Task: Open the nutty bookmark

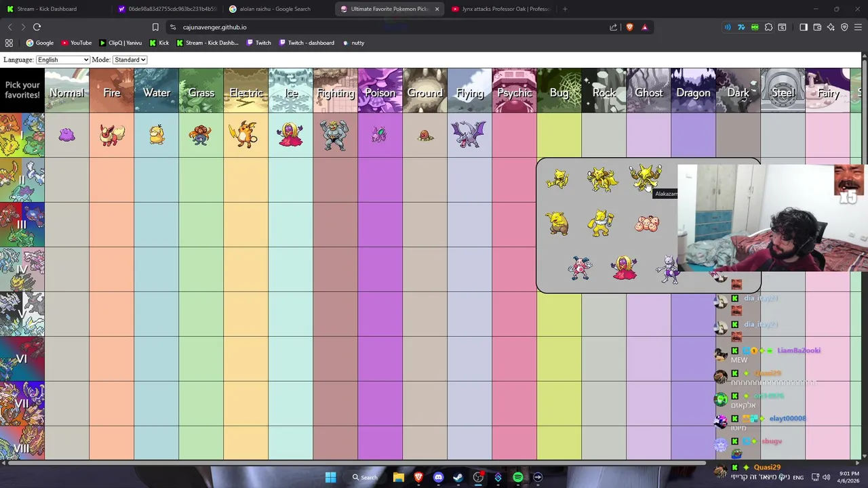Action: [353, 43]
